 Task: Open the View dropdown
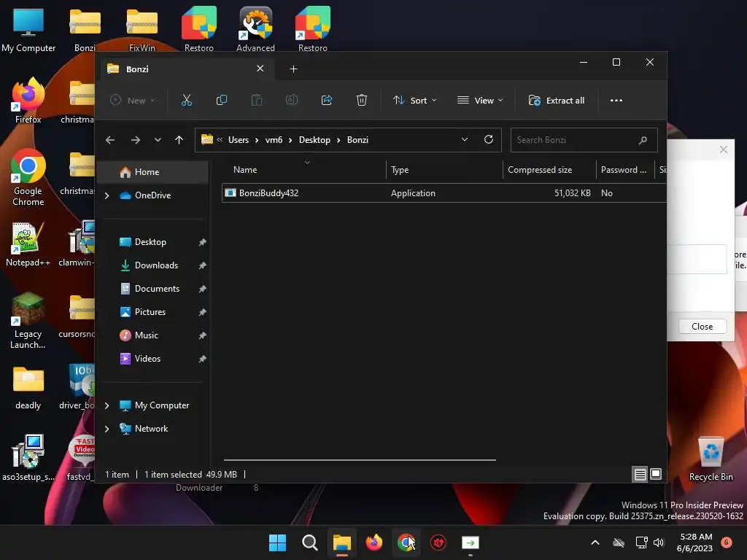tap(480, 101)
